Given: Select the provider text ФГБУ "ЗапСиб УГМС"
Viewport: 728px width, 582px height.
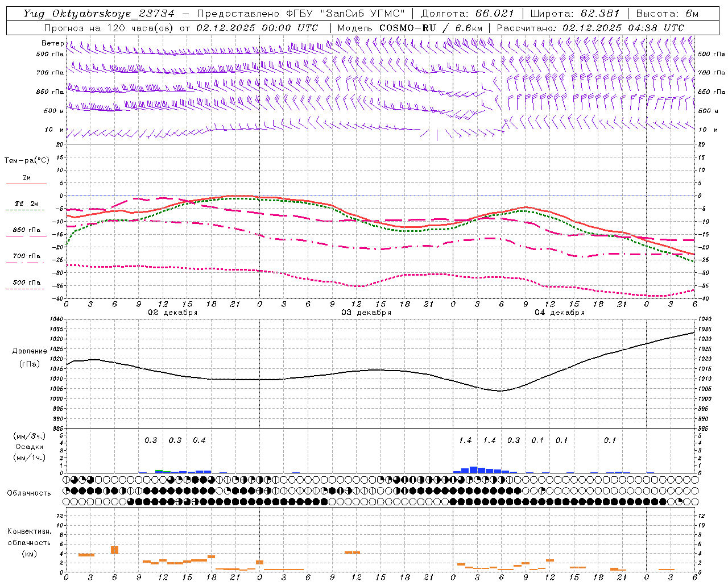Looking at the screenshot, I should click(x=345, y=14).
